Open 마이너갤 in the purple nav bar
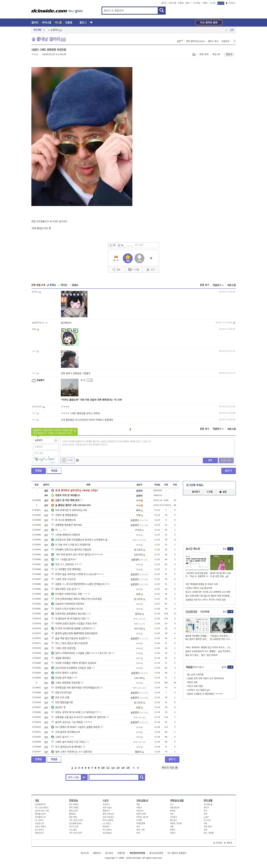This screenshot has height=868, width=267. (x=47, y=23)
